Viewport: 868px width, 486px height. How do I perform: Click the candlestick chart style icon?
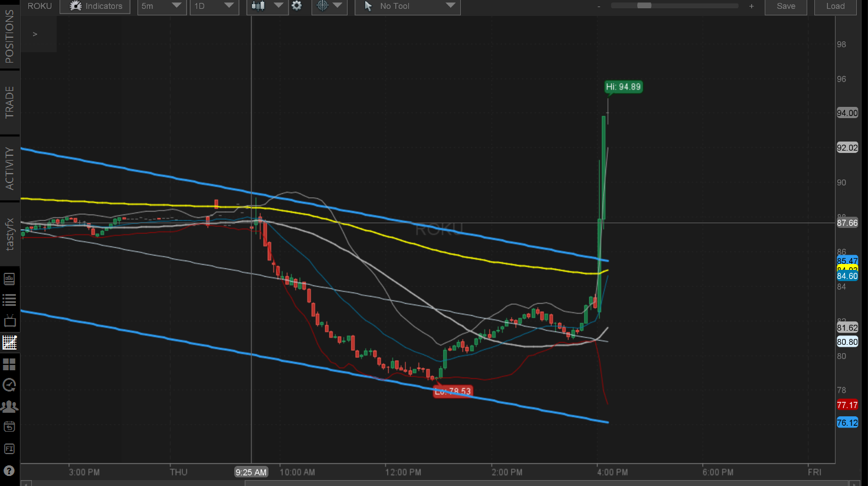pos(258,6)
